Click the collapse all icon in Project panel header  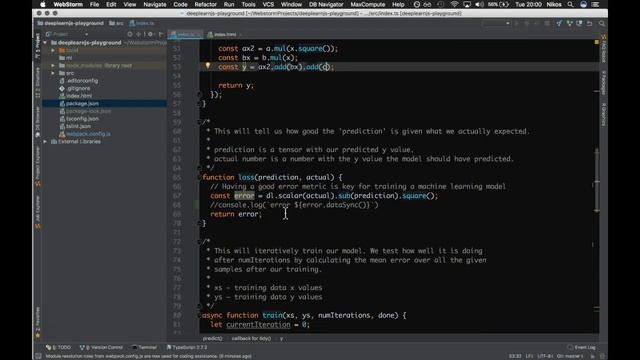pyautogui.click(x=139, y=34)
